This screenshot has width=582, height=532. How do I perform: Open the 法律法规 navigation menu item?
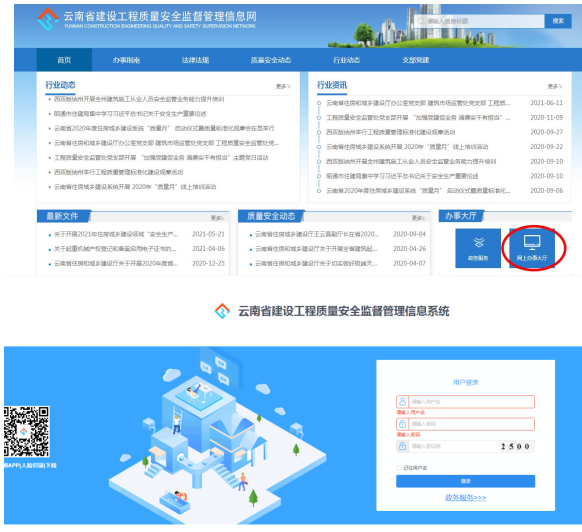click(x=195, y=60)
